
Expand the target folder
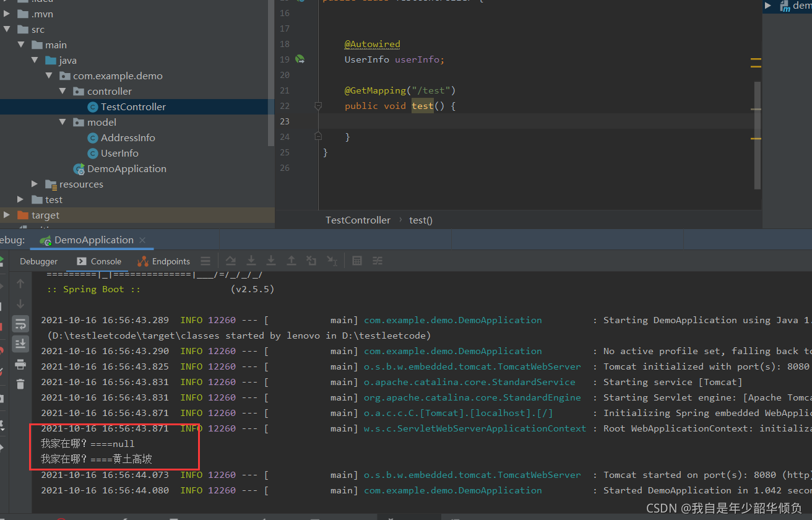coord(6,215)
